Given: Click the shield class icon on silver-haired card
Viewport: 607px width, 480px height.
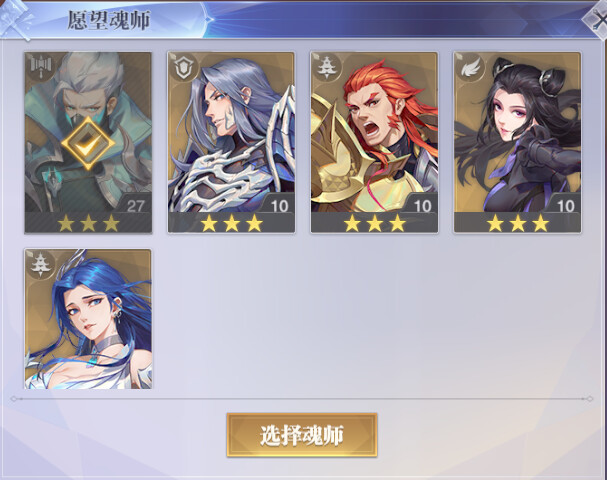Looking at the screenshot, I should [x=184, y=69].
